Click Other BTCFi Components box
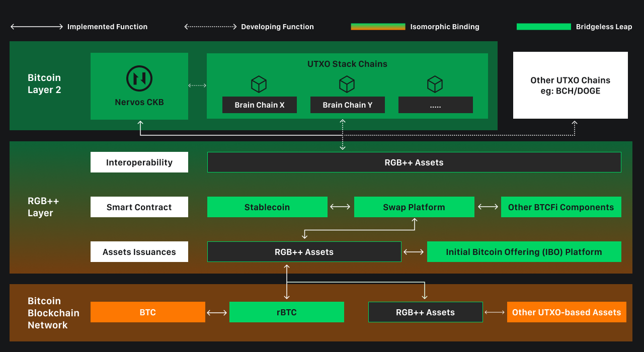The image size is (644, 352). coord(561,207)
